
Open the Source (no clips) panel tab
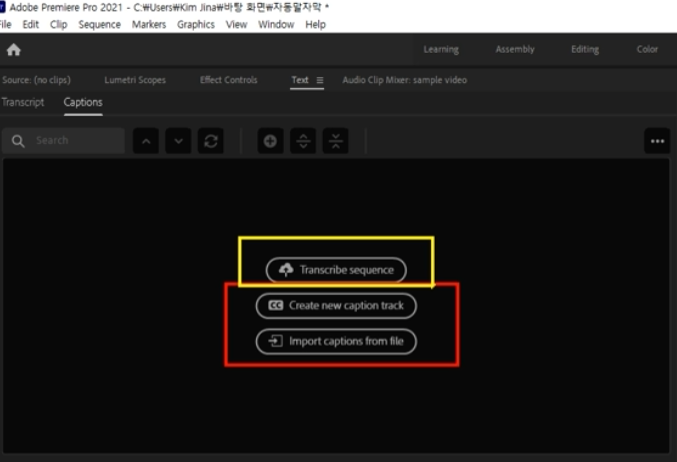click(x=37, y=80)
